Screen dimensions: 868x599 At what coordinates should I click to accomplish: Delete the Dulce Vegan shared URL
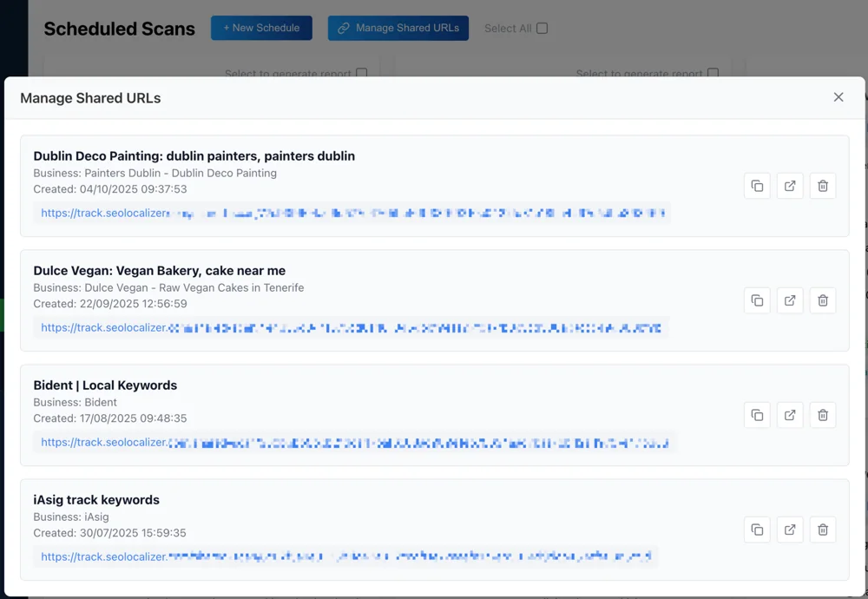click(823, 300)
